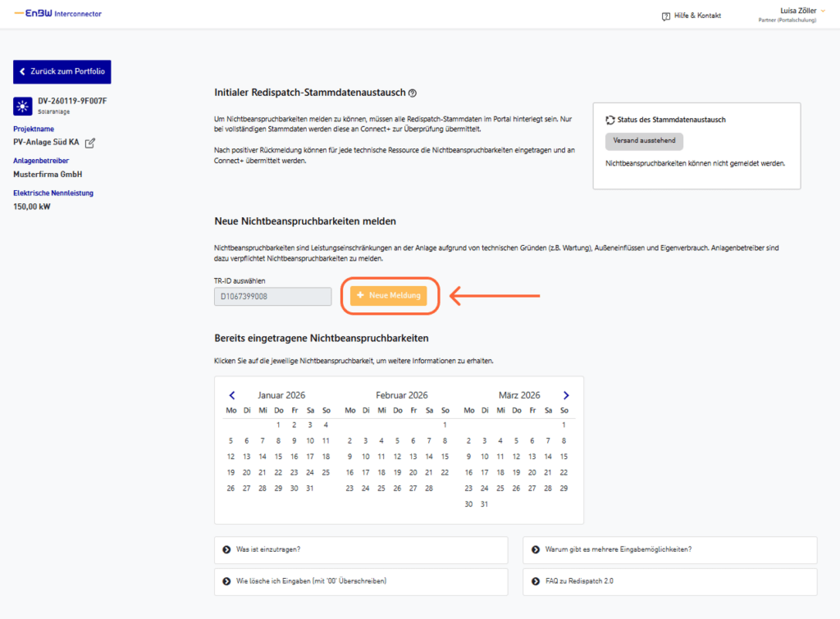Screen dimensions: 840x619
Task: Click the TR-ID D1067399008 field
Action: pos(273,296)
